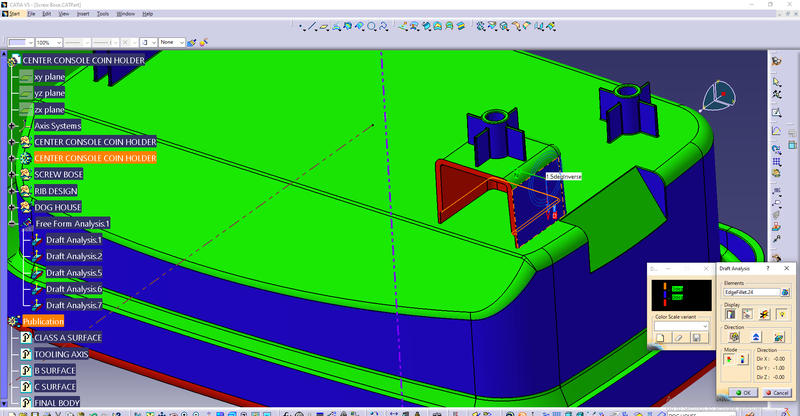Click the 3D compass in the viewport

tap(721, 97)
